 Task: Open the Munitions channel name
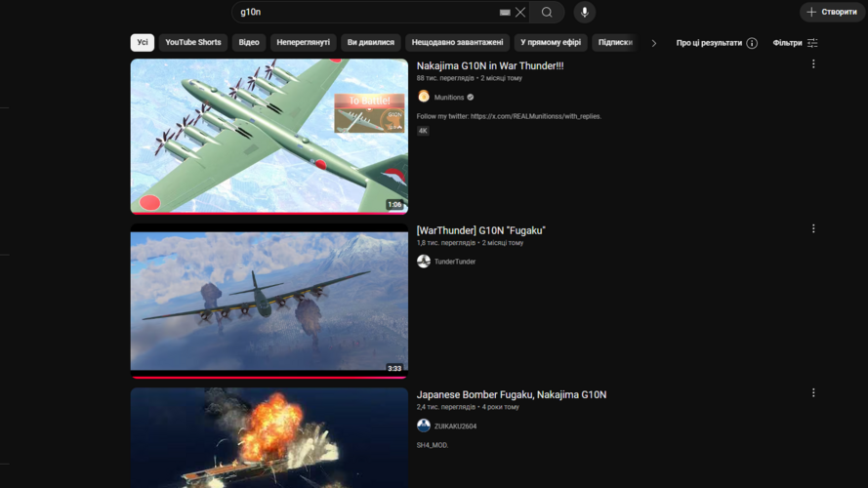click(449, 98)
